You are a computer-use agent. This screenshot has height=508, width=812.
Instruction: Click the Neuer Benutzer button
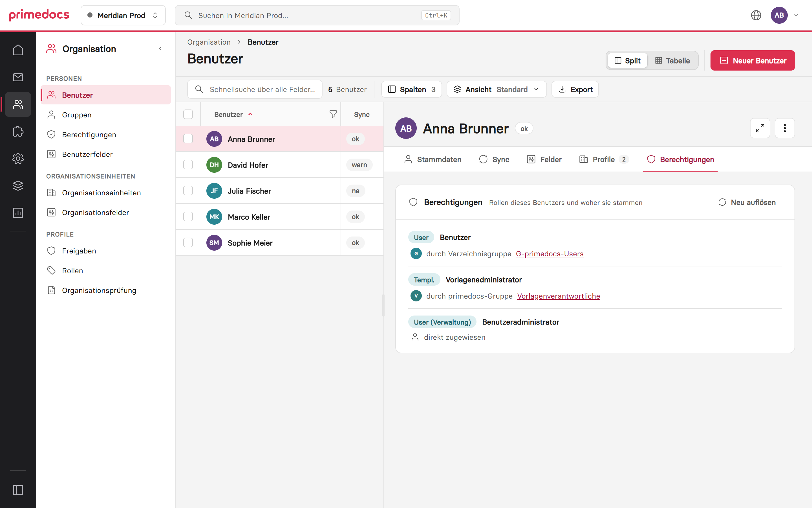(753, 60)
